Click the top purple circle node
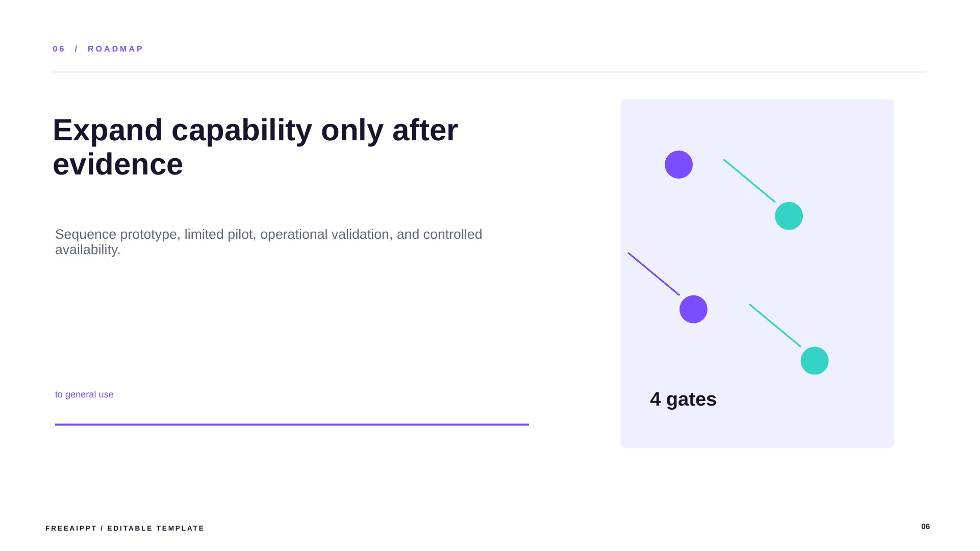The height and width of the screenshot is (551, 980). coord(679,164)
